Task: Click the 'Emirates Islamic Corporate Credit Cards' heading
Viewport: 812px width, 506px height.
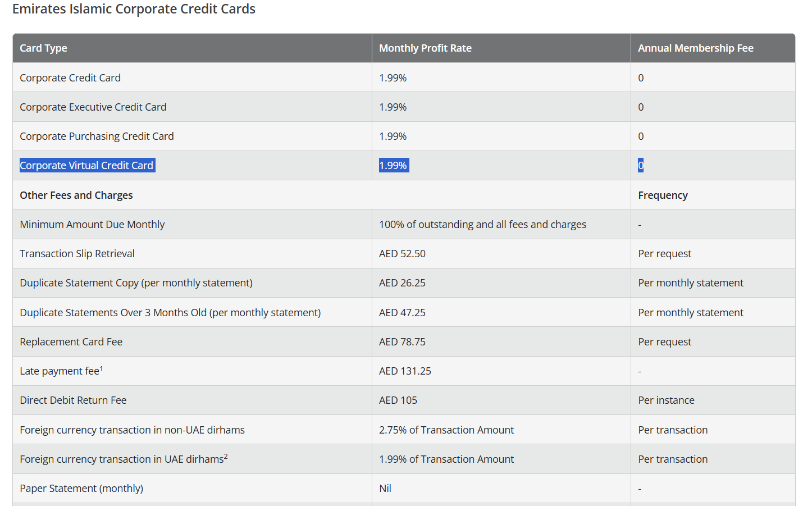Action: [x=134, y=9]
